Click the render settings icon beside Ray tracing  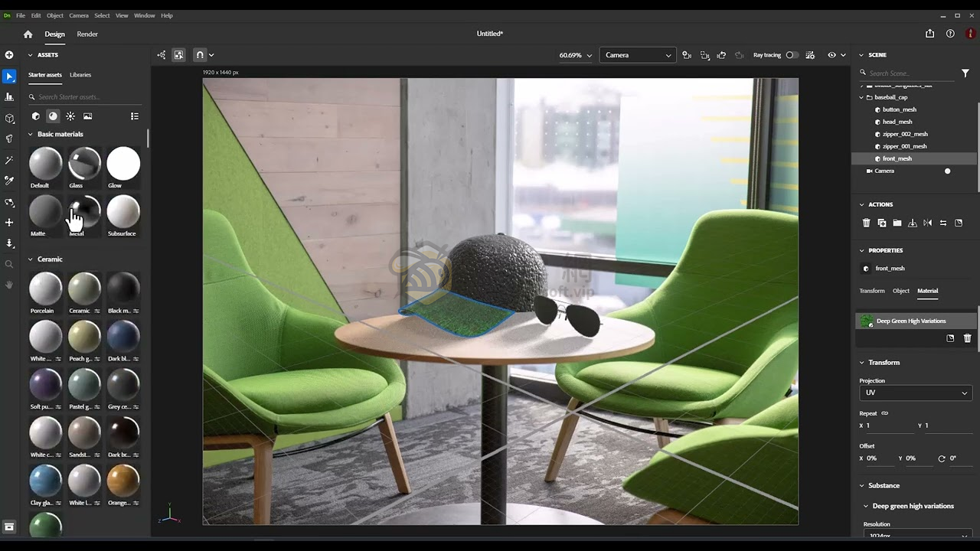click(810, 55)
